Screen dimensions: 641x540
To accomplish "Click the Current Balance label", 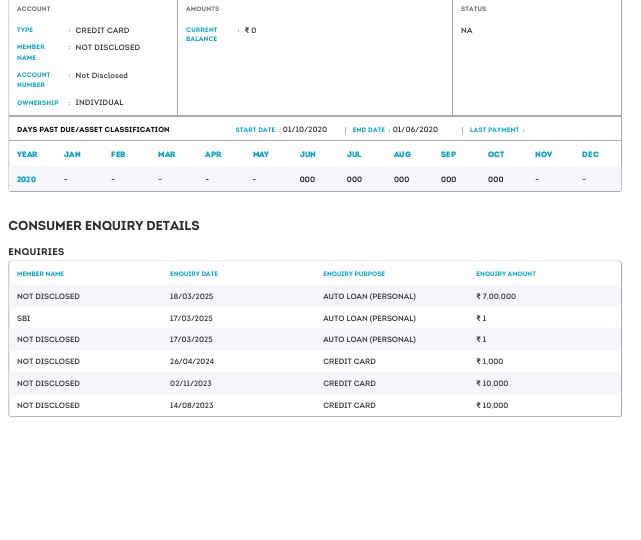I will 202,35.
